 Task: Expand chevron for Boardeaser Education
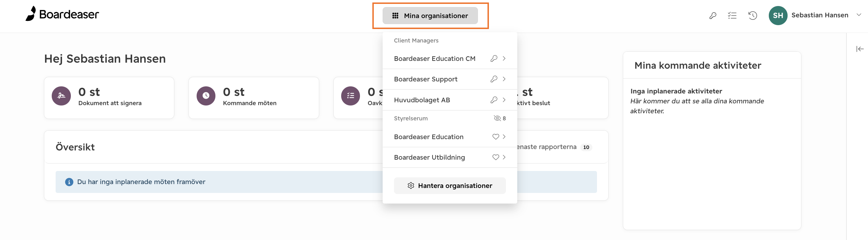pyautogui.click(x=504, y=137)
